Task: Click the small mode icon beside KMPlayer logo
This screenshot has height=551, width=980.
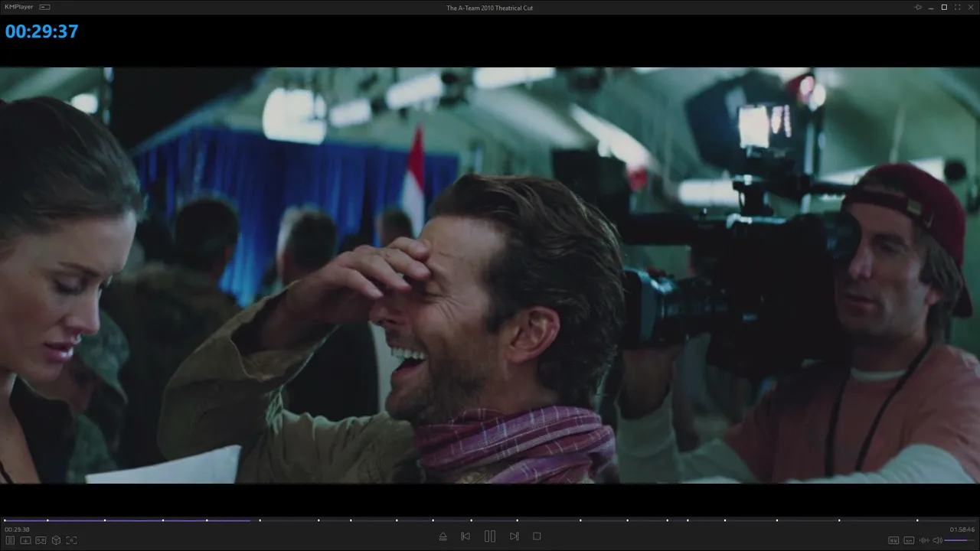Action: click(x=44, y=7)
